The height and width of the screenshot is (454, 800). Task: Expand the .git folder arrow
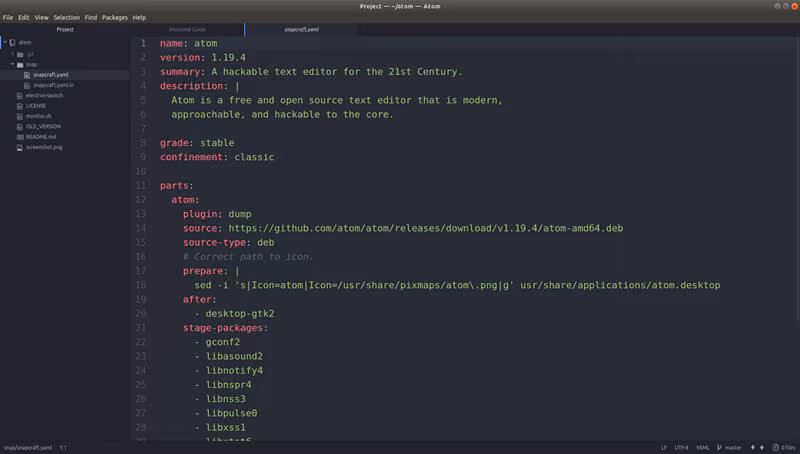pyautogui.click(x=13, y=54)
